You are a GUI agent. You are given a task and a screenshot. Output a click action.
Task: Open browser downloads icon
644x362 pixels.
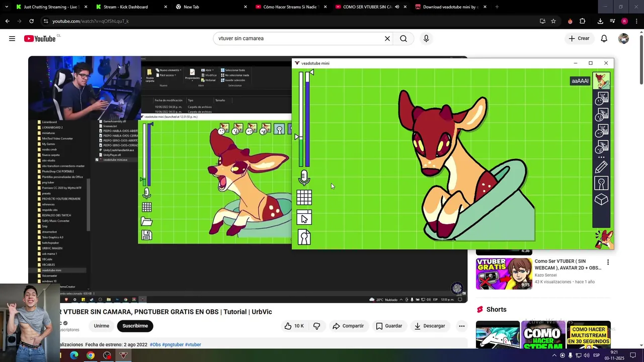coord(600,21)
